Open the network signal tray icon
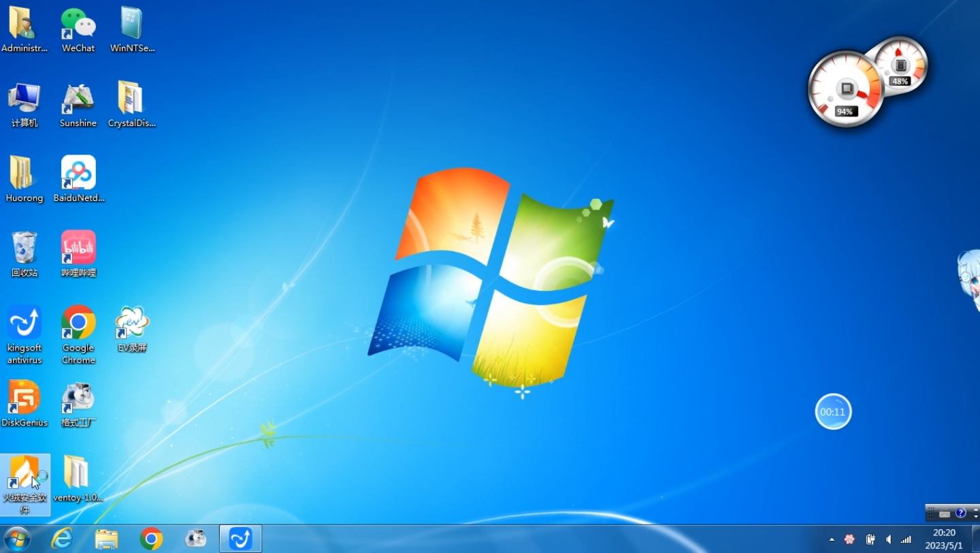Image resolution: width=980 pixels, height=553 pixels. coord(906,539)
